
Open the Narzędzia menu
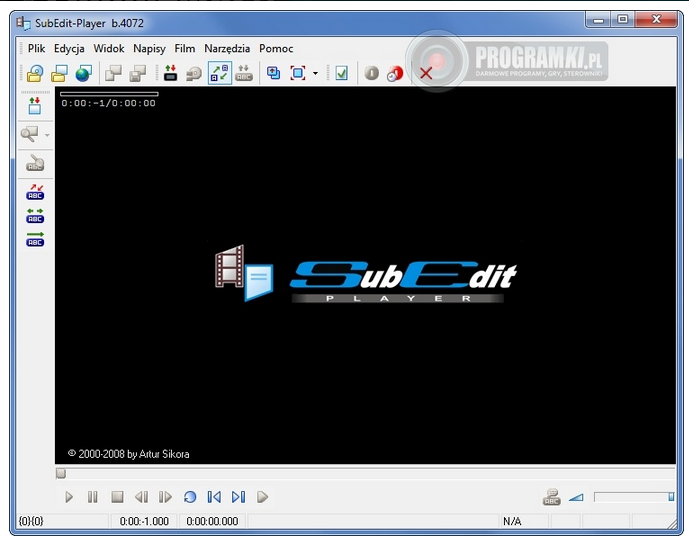[227, 48]
